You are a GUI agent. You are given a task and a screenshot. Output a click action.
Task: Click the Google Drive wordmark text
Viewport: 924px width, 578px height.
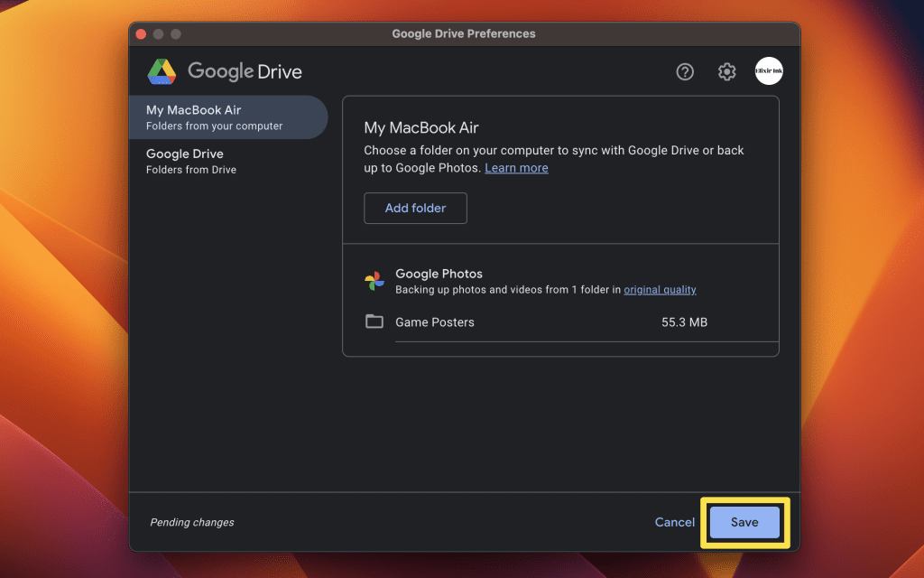tap(245, 71)
